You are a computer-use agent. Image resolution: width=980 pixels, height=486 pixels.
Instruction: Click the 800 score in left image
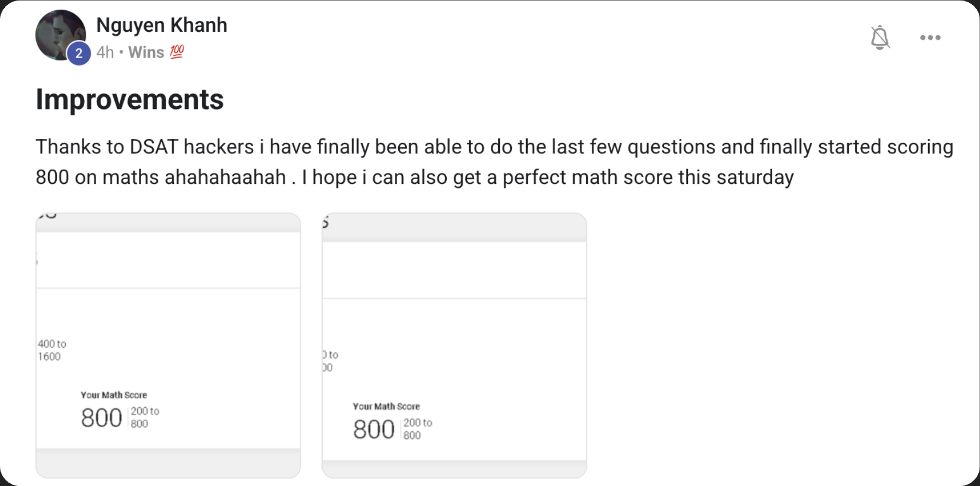101,418
